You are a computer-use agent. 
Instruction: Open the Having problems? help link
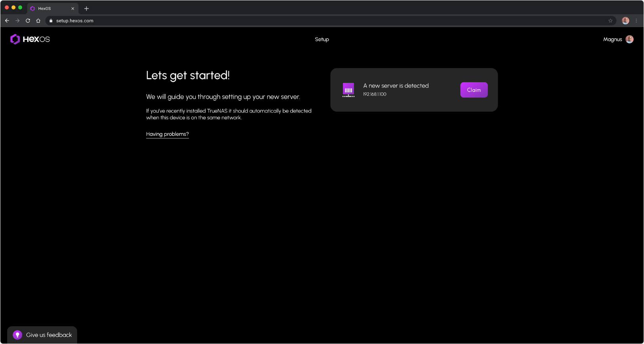tap(168, 134)
